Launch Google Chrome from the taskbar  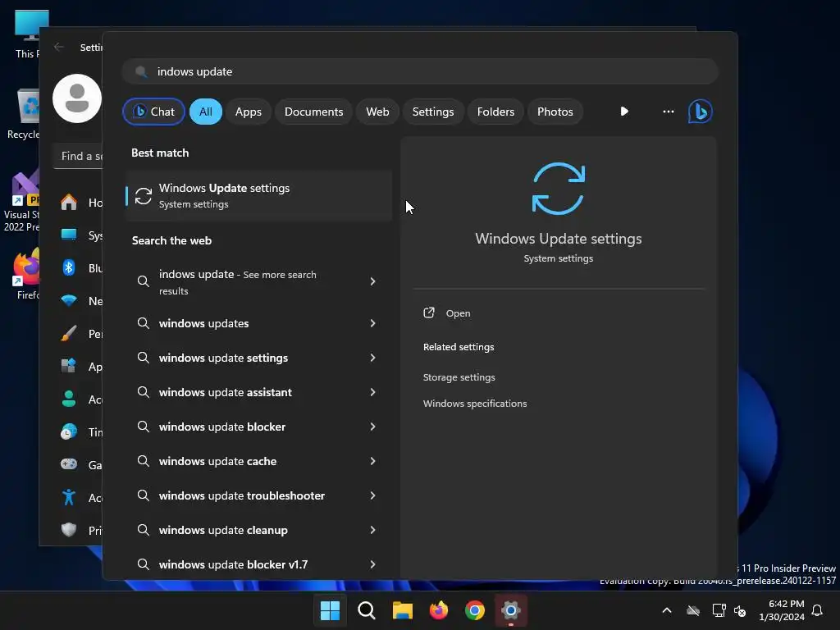475,610
